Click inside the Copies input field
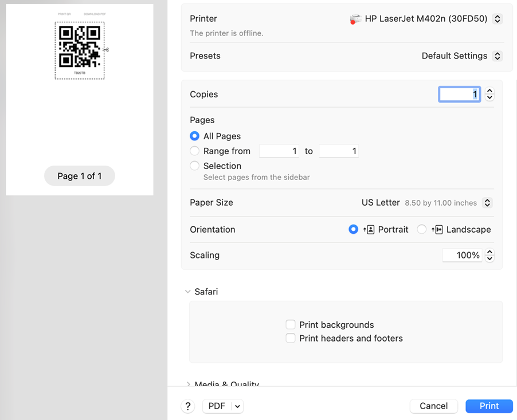Viewport: 517px width, 420px height. [459, 94]
